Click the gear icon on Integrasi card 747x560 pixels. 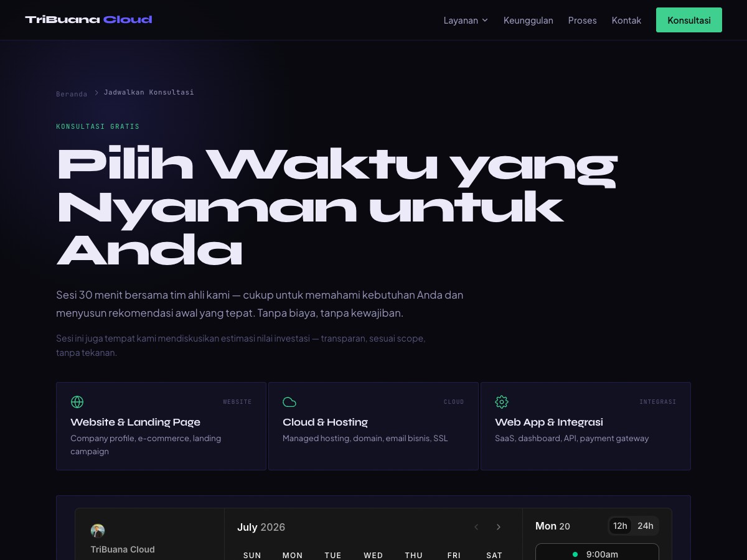point(502,402)
